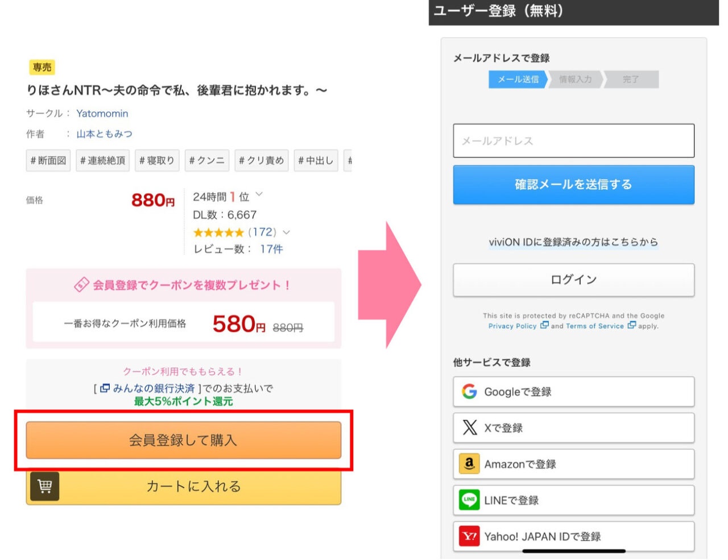Click the X logo icon
The width and height of the screenshot is (728, 560).
click(x=470, y=428)
